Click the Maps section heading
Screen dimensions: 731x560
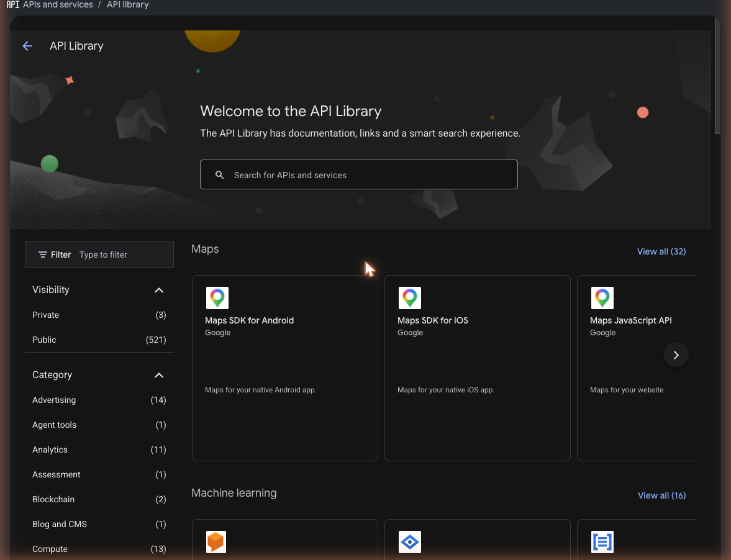[x=205, y=249]
